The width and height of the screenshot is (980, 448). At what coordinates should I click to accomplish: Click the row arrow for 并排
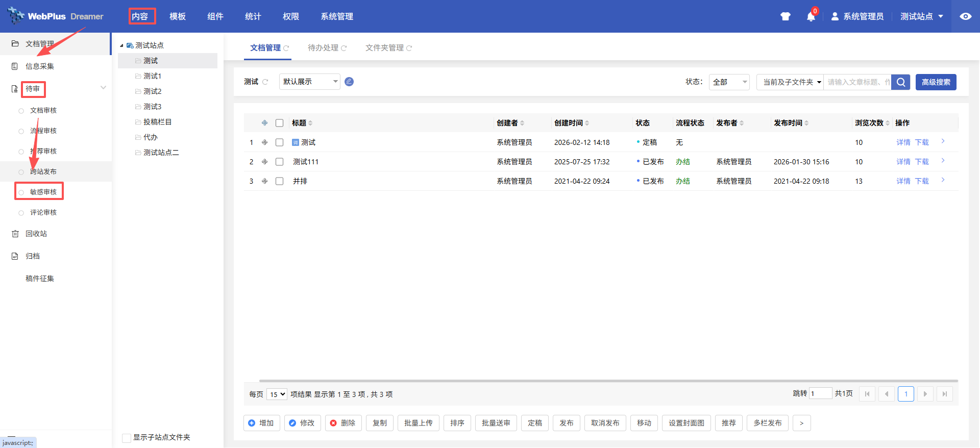[943, 180]
